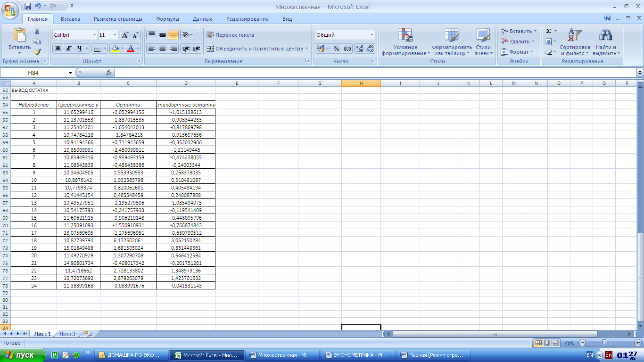Toggle align text left
The height and width of the screenshot is (362, 644).
click(x=151, y=48)
